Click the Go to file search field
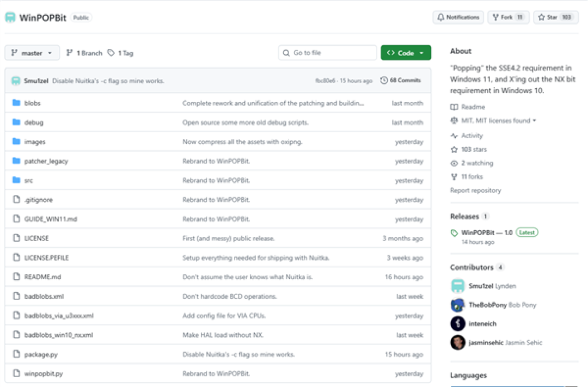This screenshot has width=588, height=387. pos(328,53)
